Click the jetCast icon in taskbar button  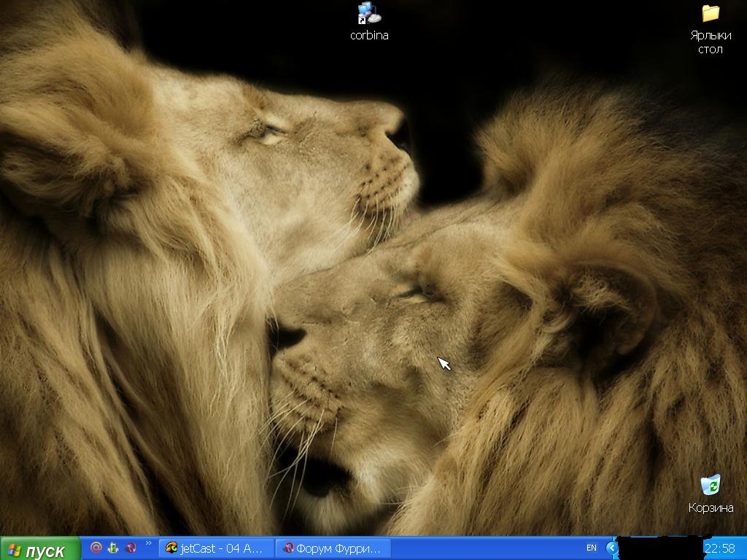(171, 548)
